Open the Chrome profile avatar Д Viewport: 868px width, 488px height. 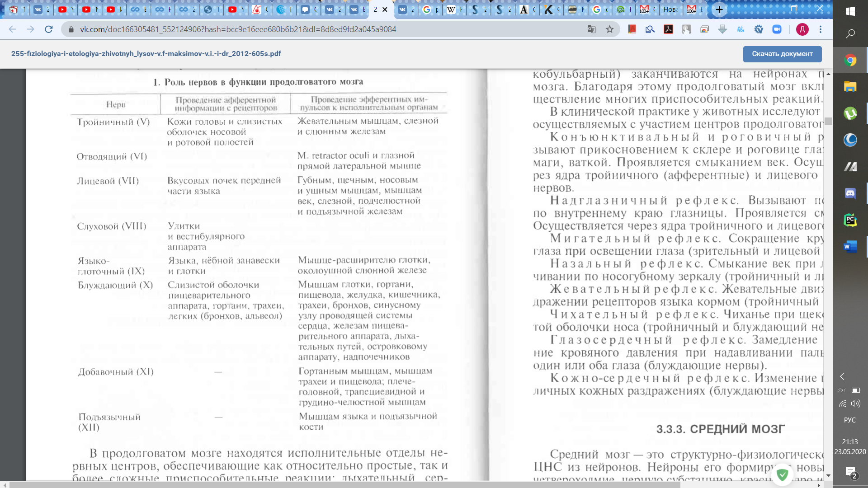[802, 29]
